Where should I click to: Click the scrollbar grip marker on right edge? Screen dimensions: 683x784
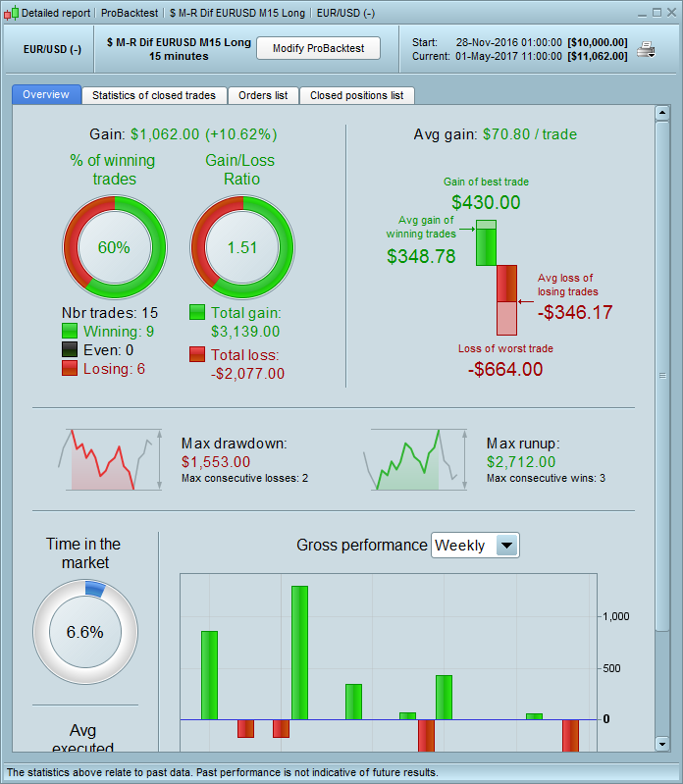point(662,376)
